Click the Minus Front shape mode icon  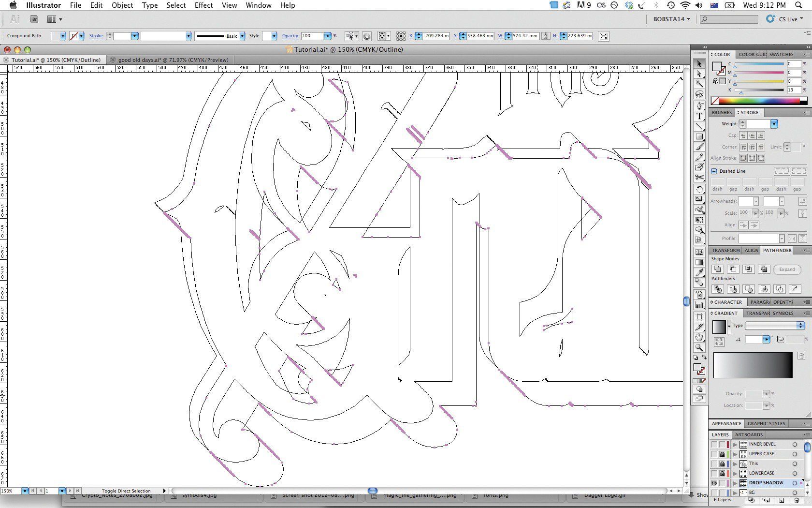(x=733, y=269)
